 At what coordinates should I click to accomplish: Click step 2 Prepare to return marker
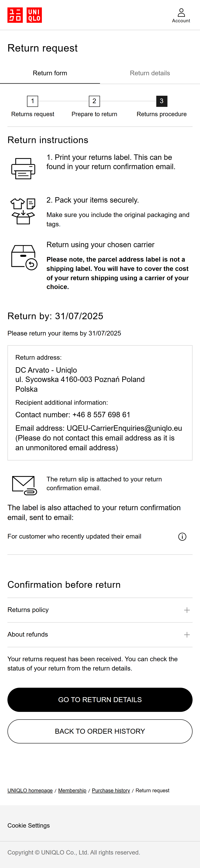click(94, 101)
